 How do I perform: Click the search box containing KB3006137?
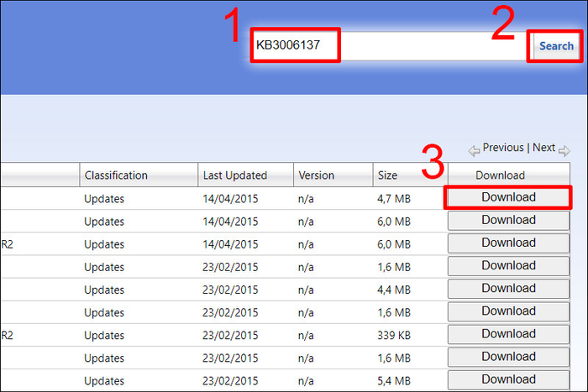click(x=391, y=45)
